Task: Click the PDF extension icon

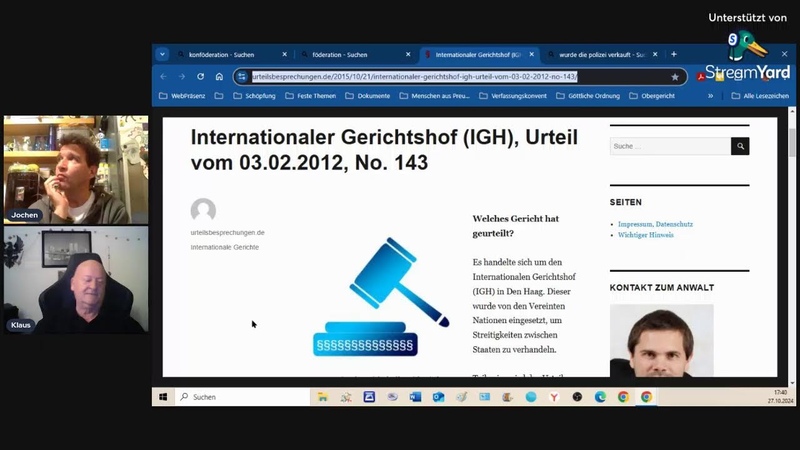Action: 701,77
